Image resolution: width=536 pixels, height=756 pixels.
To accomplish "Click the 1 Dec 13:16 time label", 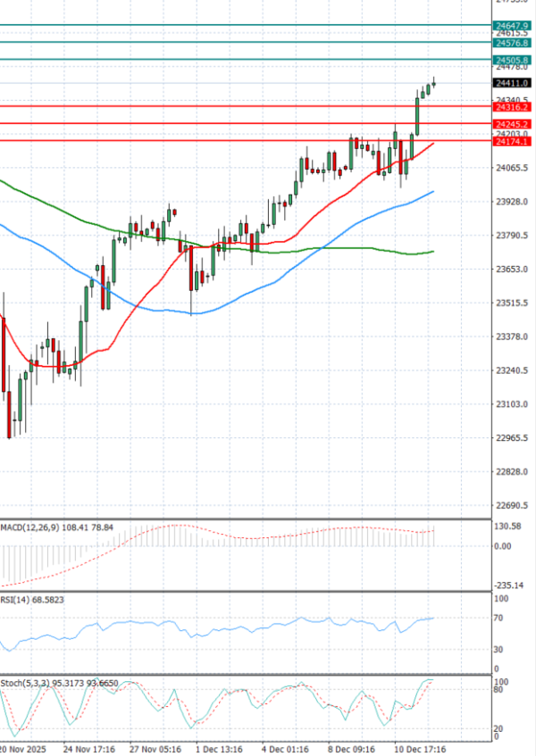I will [221, 749].
